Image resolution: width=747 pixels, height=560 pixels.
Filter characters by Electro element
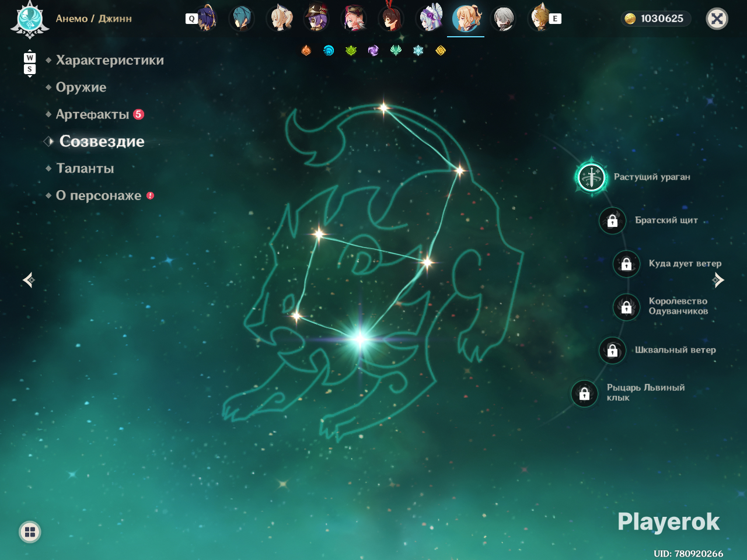[x=373, y=51]
